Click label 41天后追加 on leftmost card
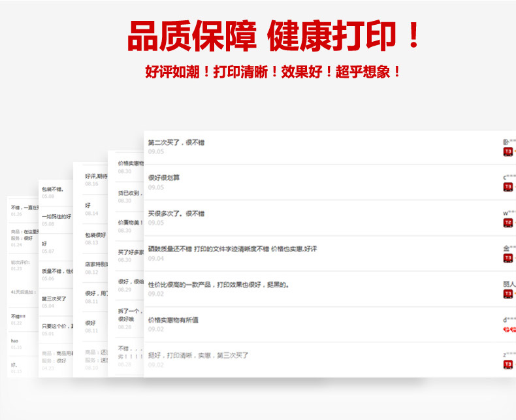This screenshot has width=516, height=420. click(24, 292)
